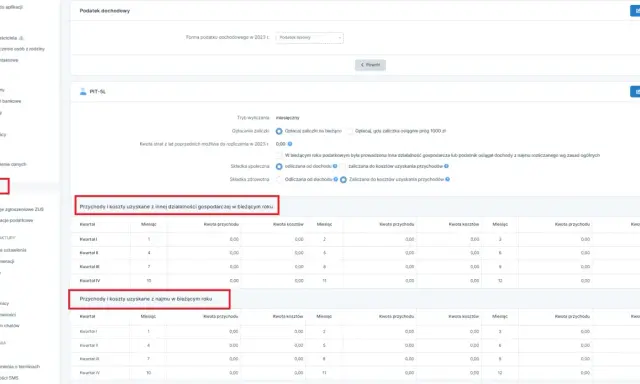Select 'Opłacaj zaliczki na bieżąco' radio
The image size is (640, 384).
279,131
